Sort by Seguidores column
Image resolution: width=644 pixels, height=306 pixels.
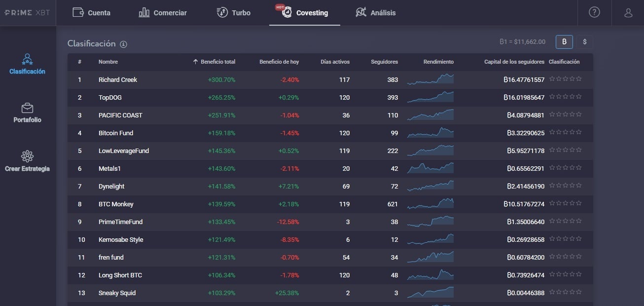384,62
